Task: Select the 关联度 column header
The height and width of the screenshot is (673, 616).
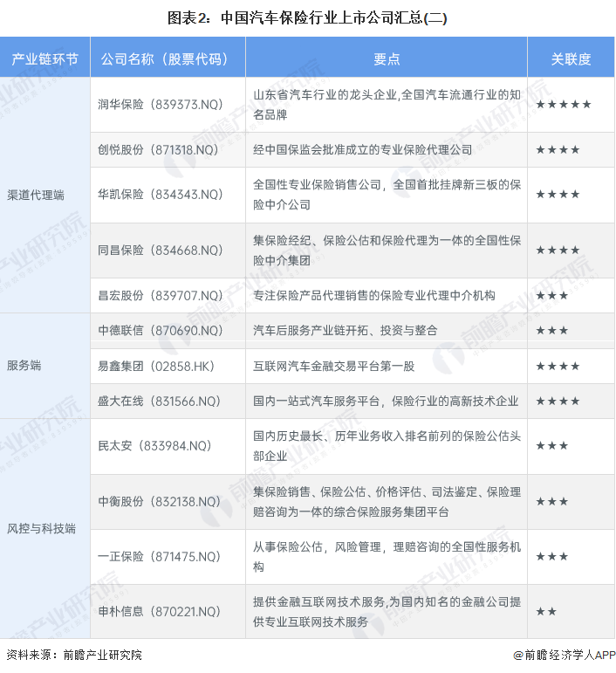Action: tap(571, 59)
